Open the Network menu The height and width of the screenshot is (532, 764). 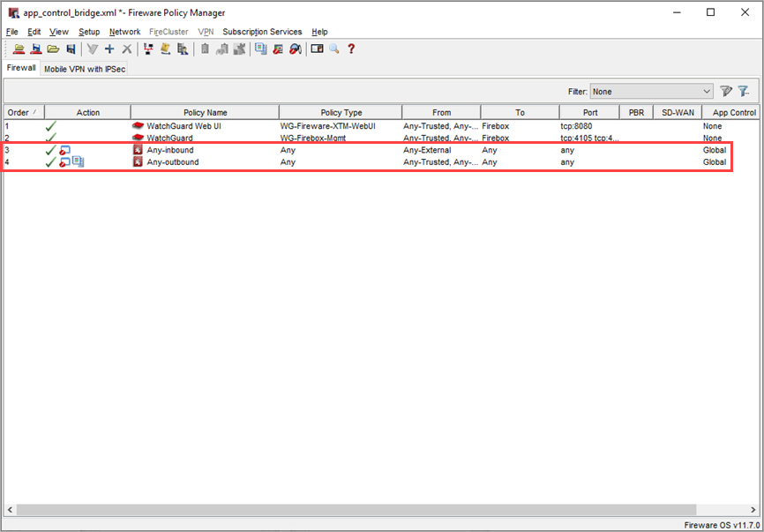pyautogui.click(x=124, y=32)
